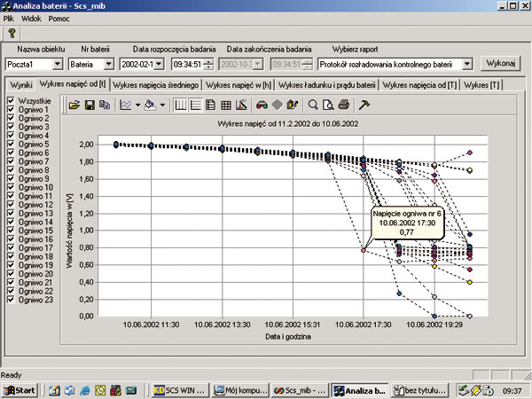Switch to Wykres ładunku i prądu baterii tab
This screenshot has height=399, width=532.
click(x=326, y=85)
